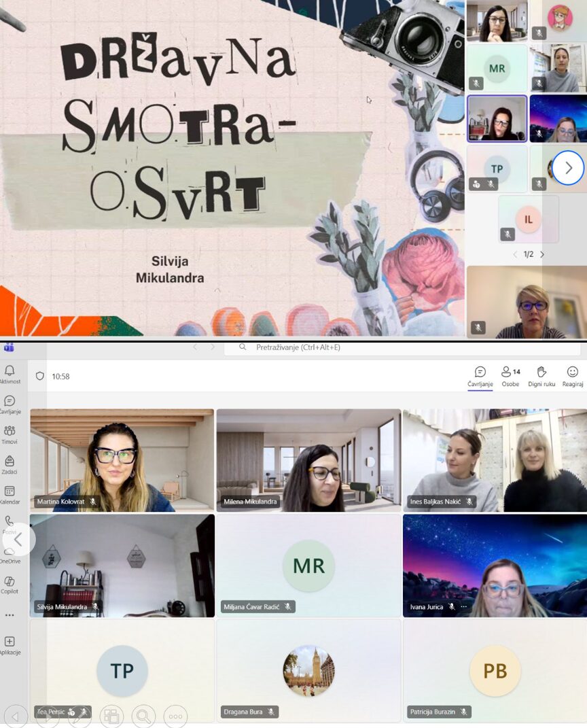
Task: Expand more options on Ivana Jurica's tile
Action: pyautogui.click(x=464, y=606)
